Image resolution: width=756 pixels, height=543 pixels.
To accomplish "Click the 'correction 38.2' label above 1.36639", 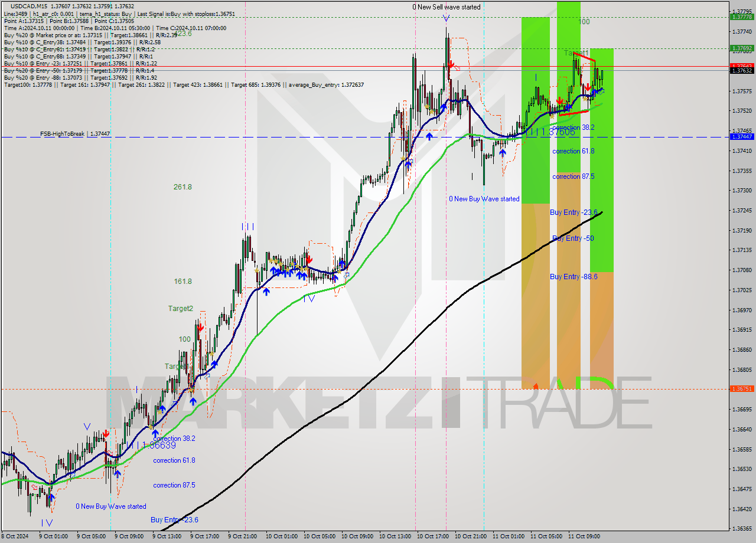I will 174,439.
